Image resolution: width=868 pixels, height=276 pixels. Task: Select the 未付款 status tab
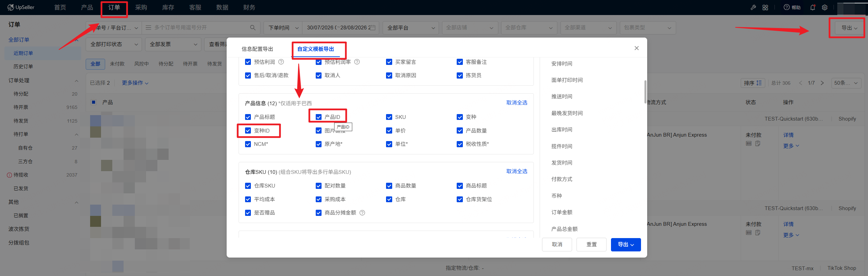tap(117, 64)
